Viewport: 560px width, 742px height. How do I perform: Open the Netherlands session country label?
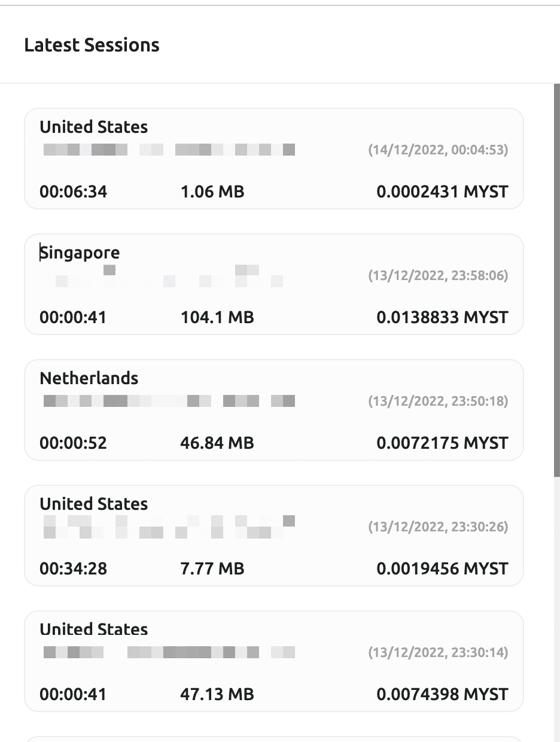[x=89, y=379]
